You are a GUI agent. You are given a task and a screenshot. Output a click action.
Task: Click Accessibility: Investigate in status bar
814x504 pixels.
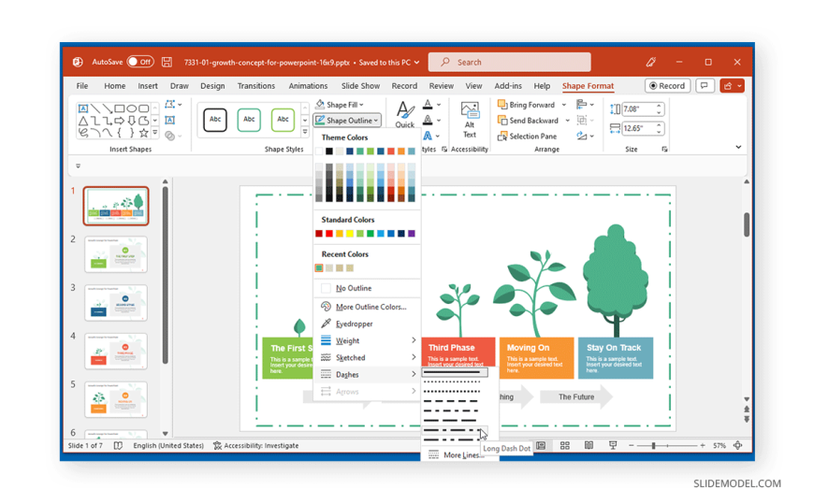point(254,446)
